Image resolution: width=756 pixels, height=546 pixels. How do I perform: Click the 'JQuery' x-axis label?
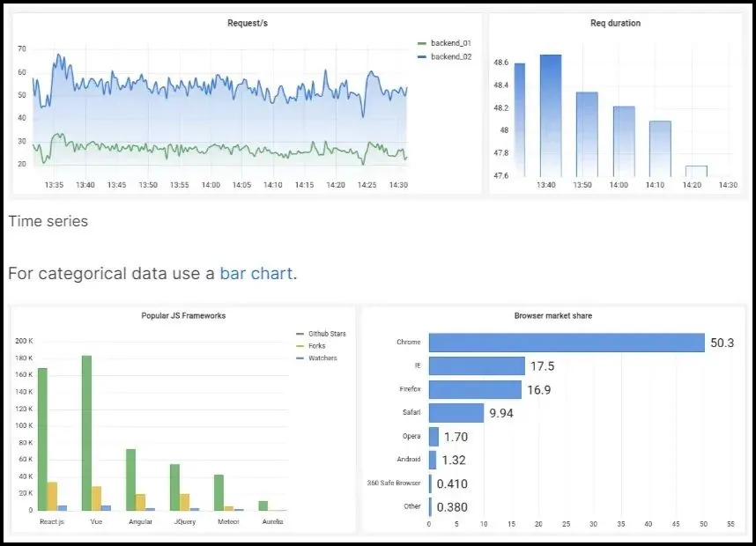tap(185, 521)
